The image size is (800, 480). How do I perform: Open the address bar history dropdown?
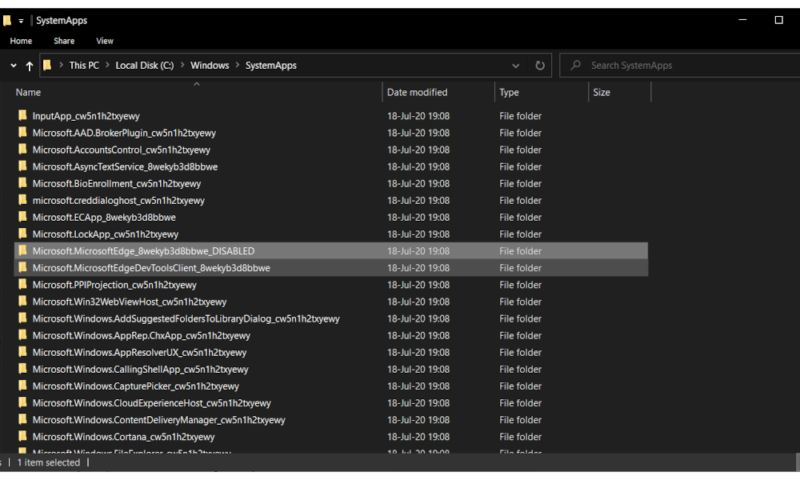pos(515,66)
